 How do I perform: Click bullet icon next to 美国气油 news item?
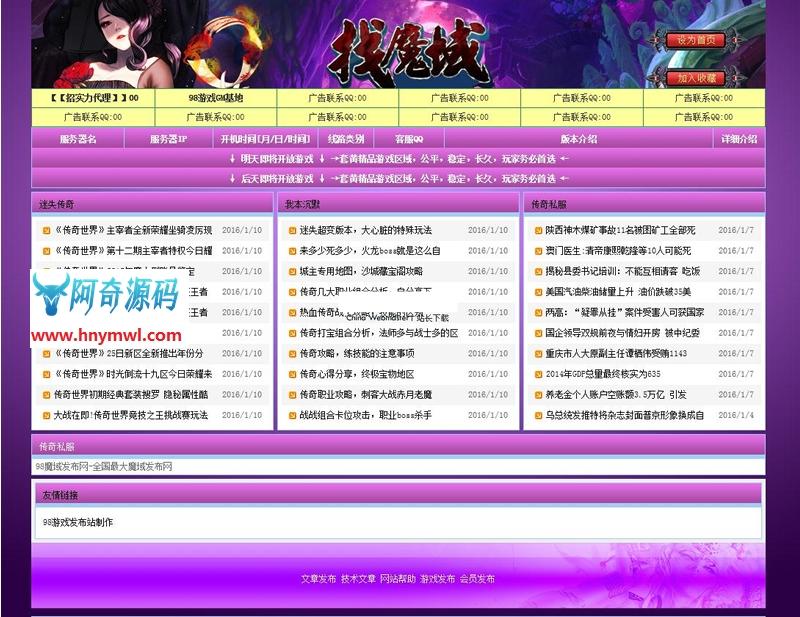tap(537, 290)
